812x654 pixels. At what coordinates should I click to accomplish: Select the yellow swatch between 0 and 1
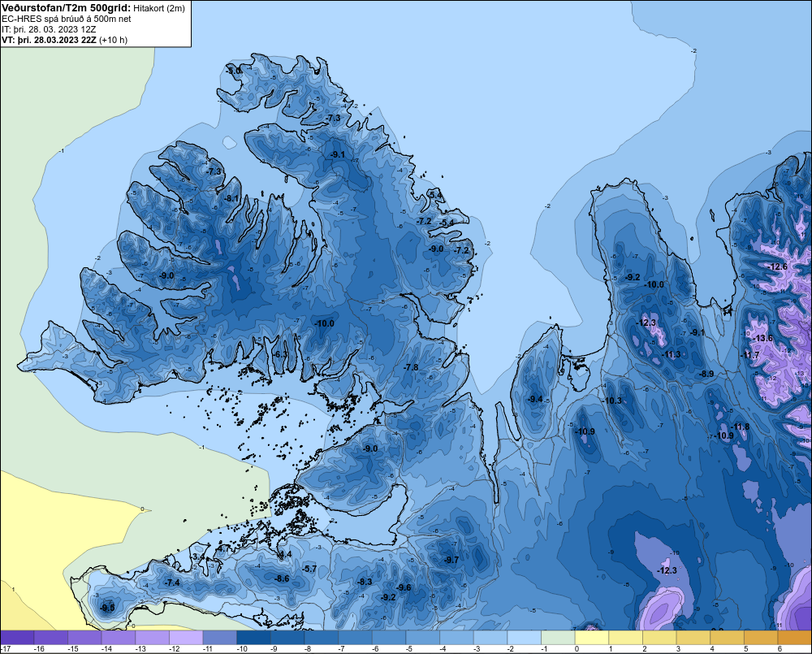(592, 637)
